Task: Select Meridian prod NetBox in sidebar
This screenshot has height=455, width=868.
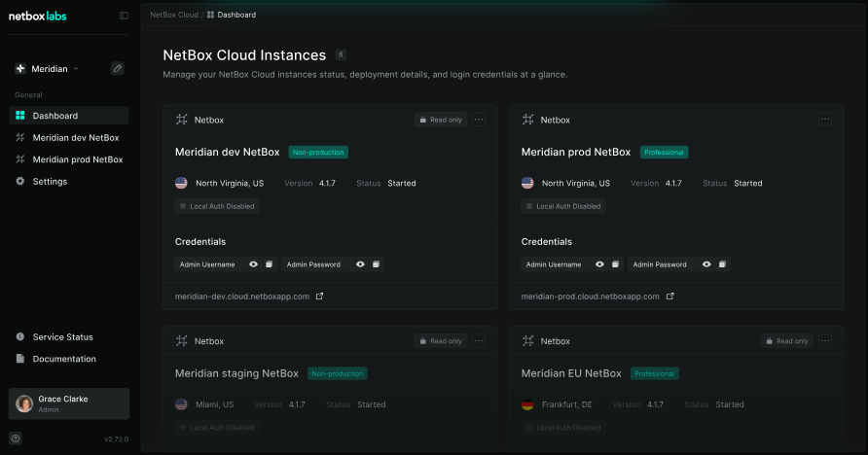Action: pyautogui.click(x=77, y=159)
